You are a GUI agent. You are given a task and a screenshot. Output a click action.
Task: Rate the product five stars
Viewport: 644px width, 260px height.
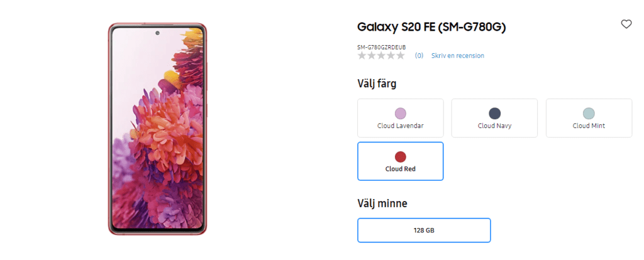pos(400,55)
